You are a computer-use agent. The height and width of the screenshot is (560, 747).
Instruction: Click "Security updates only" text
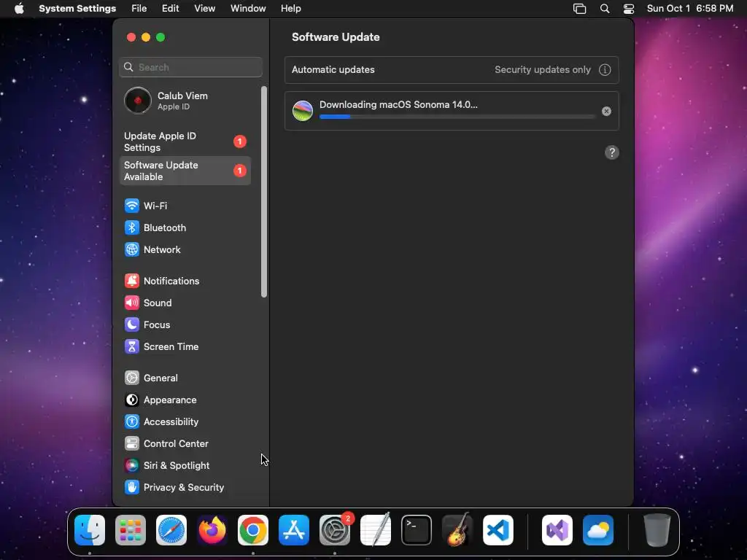pos(542,70)
